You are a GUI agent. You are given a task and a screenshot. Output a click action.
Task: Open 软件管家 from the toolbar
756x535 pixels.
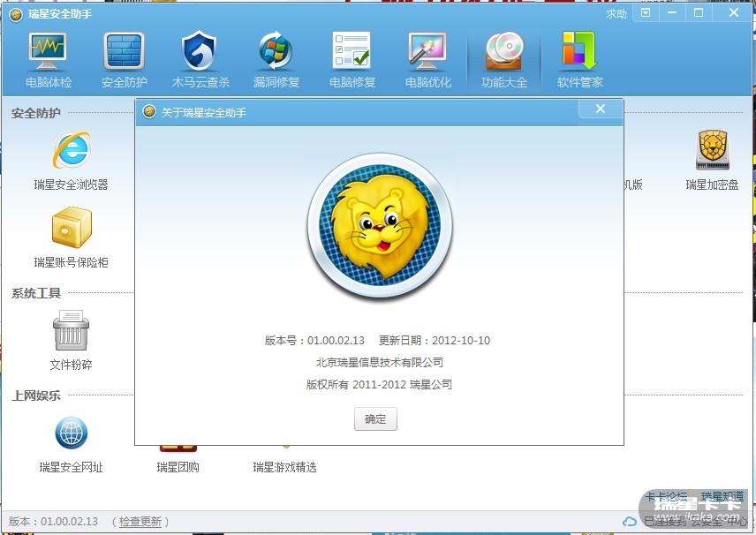click(x=579, y=60)
